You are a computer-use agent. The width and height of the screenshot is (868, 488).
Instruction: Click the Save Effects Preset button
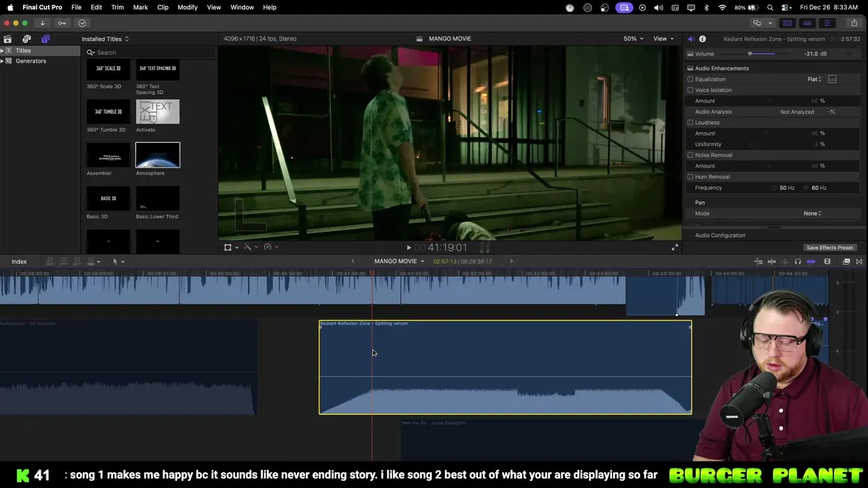click(829, 248)
